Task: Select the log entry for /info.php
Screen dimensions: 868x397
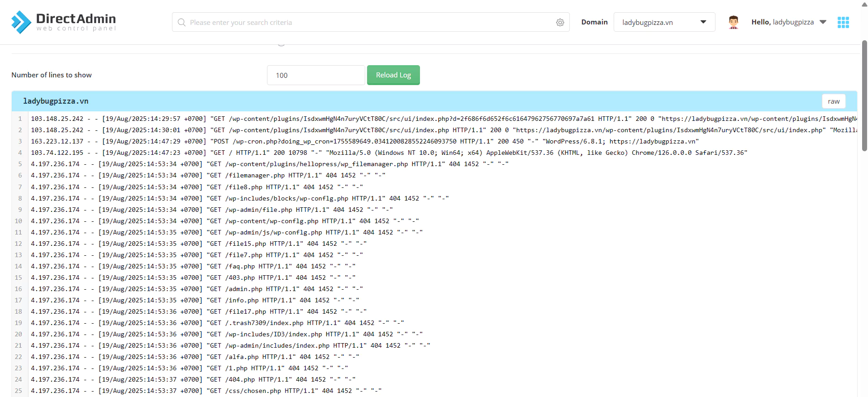Action: point(195,300)
